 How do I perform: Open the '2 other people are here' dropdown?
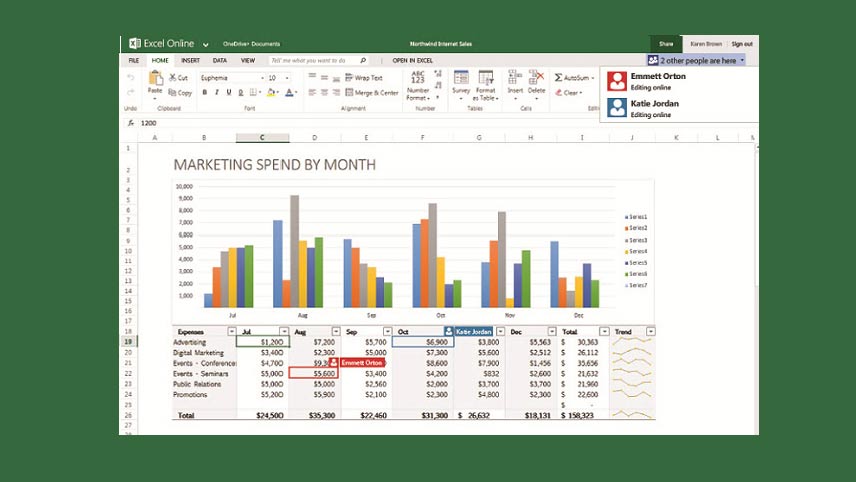[696, 60]
